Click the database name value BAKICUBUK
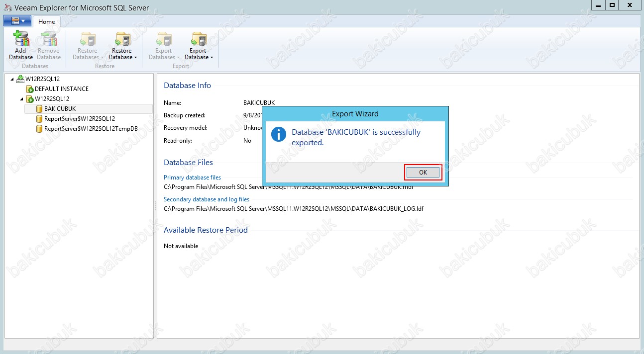This screenshot has width=644, height=354. point(259,103)
